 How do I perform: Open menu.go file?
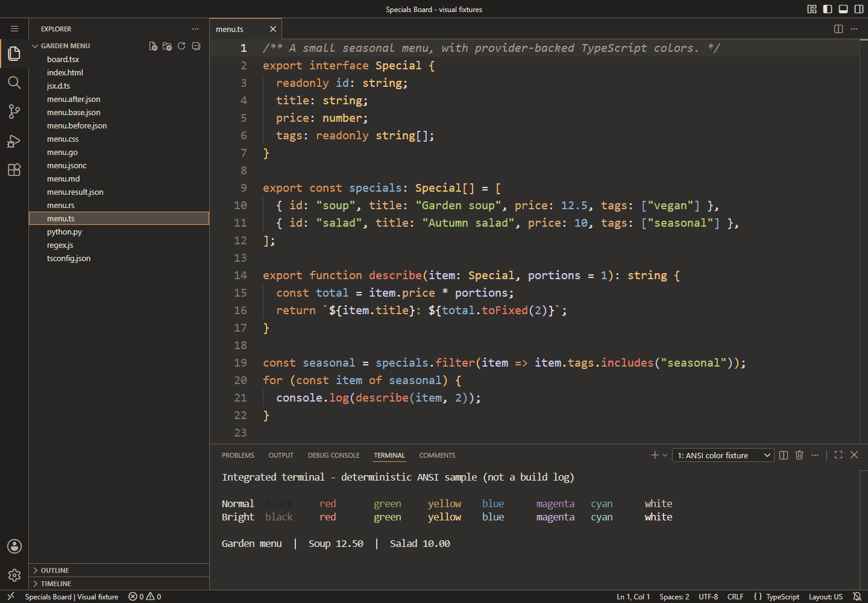119,152
